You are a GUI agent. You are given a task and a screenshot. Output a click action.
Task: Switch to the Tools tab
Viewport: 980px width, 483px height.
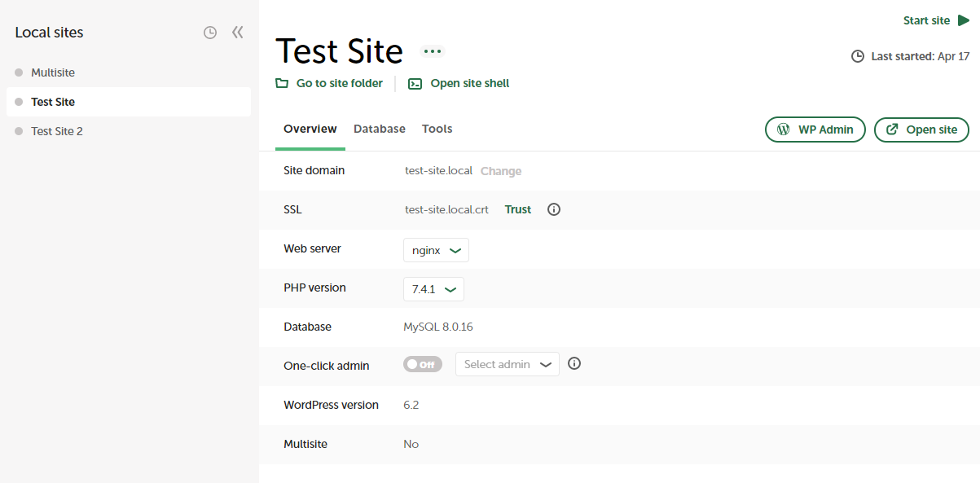(437, 129)
